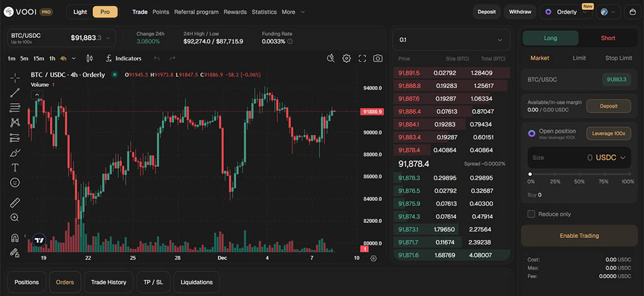Choose the text annotation tool
The width and height of the screenshot is (644, 296).
coord(15,168)
